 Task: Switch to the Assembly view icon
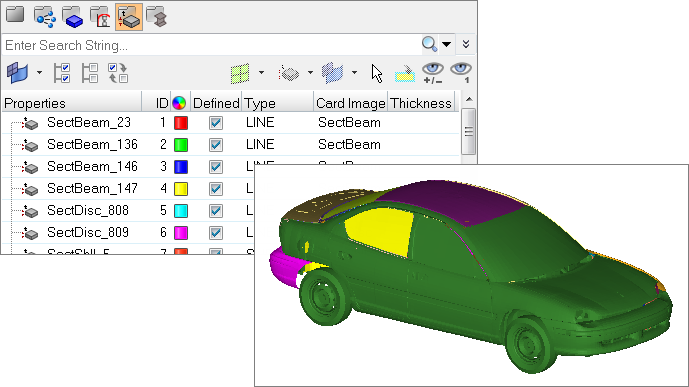(x=45, y=17)
